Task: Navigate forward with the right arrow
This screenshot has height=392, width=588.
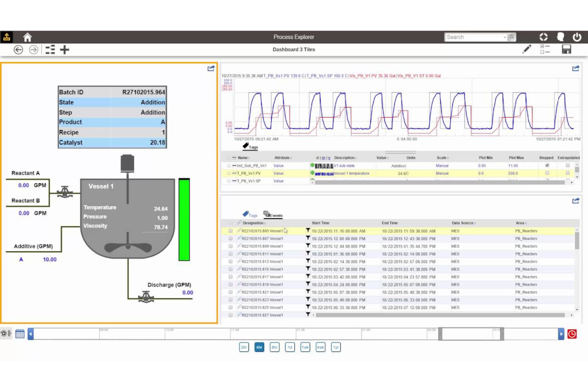Action: [34, 50]
